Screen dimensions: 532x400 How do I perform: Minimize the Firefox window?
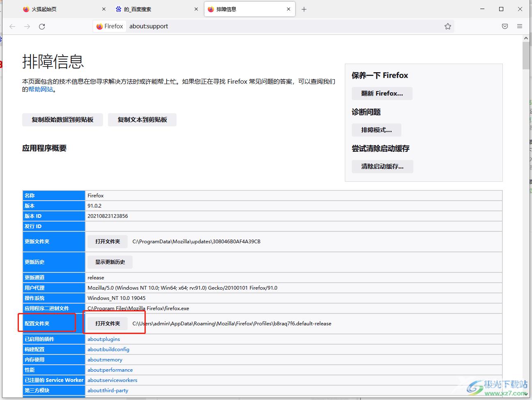coord(482,9)
